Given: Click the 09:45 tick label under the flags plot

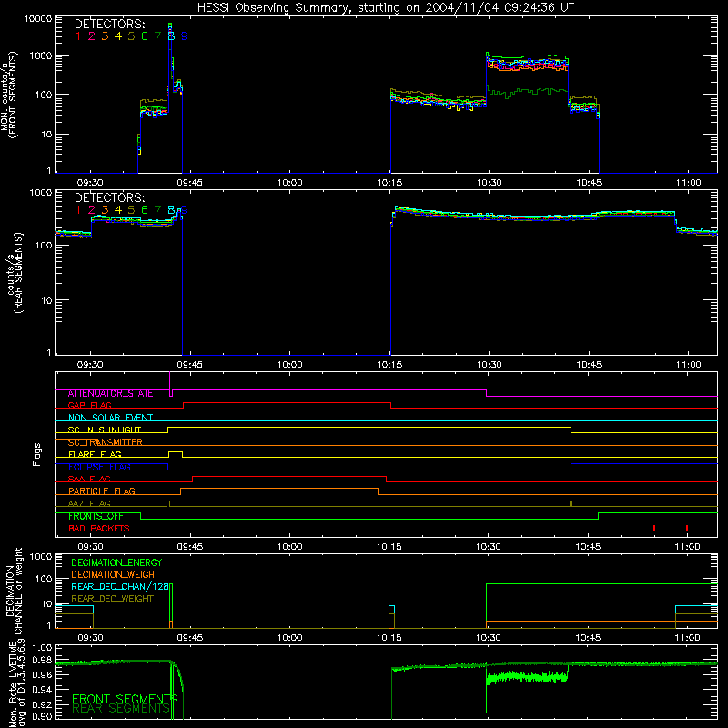Looking at the screenshot, I should (x=190, y=547).
